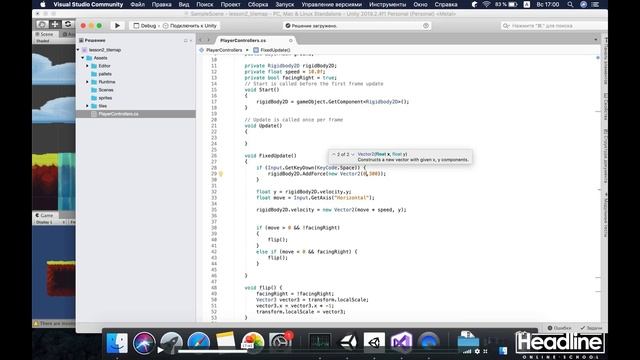Screen dimensions: 640x360
Task: Open Notification Center from the menu bar
Action: (x=596, y=4)
